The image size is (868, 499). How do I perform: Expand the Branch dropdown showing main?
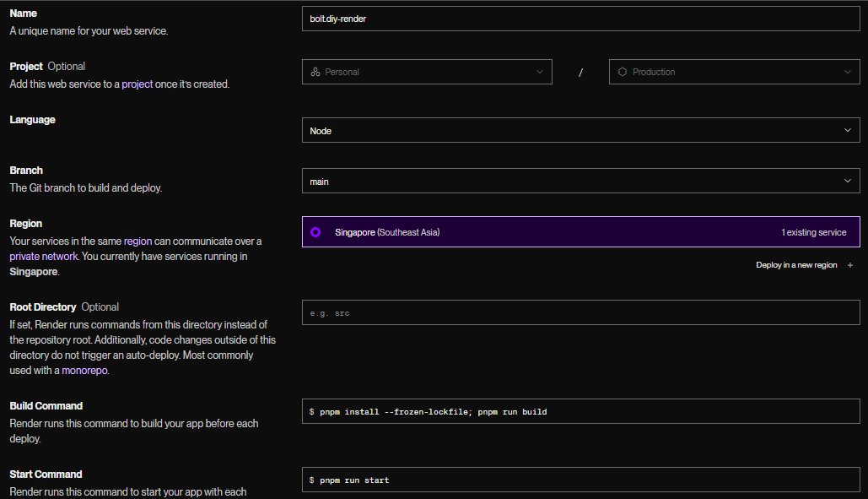click(580, 181)
